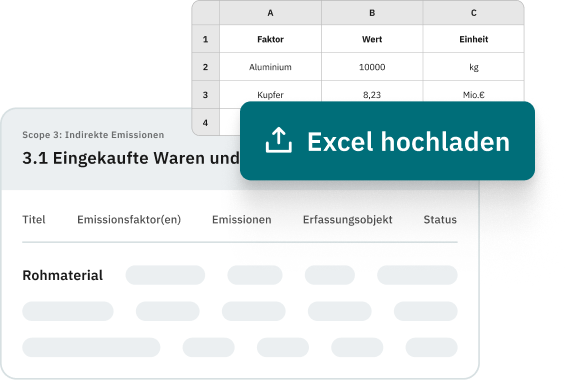Click the 3.1 Eingekaufte Waren heading
The width and height of the screenshot is (567, 380).
tap(131, 158)
